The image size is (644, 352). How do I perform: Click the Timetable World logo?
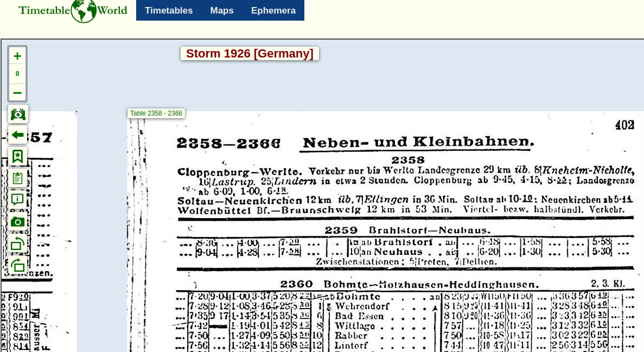pyautogui.click(x=73, y=11)
